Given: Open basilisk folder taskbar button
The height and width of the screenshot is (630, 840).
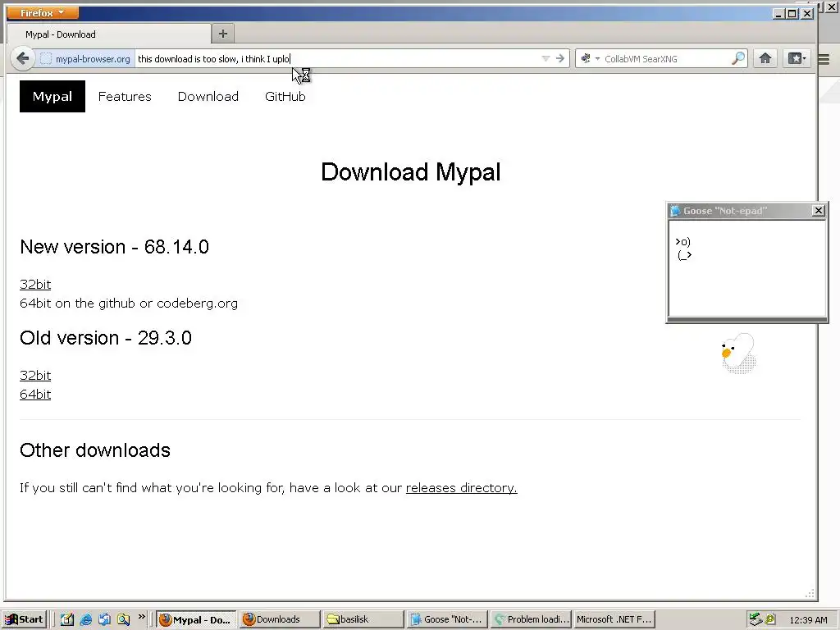Looking at the screenshot, I should click(363, 619).
